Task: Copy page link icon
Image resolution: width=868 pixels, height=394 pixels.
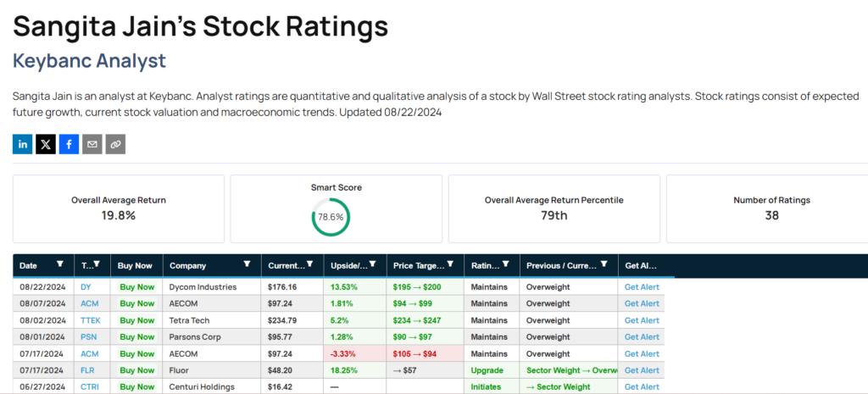Action: click(115, 144)
